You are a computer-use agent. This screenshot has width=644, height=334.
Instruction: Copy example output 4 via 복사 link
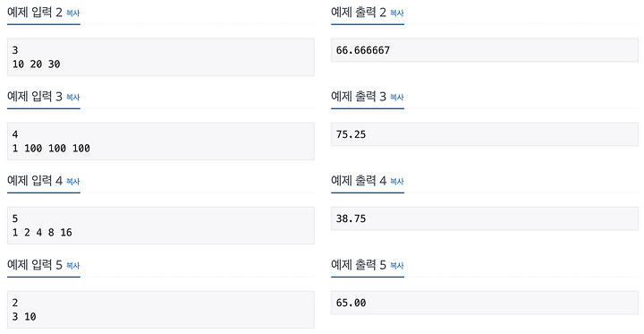[x=397, y=182]
